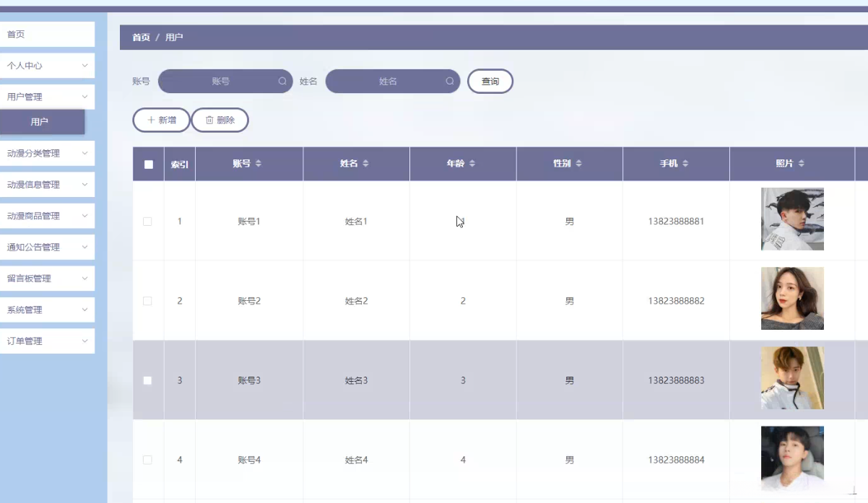
Task: Check the checkbox for row 账号1
Action: coord(148,222)
